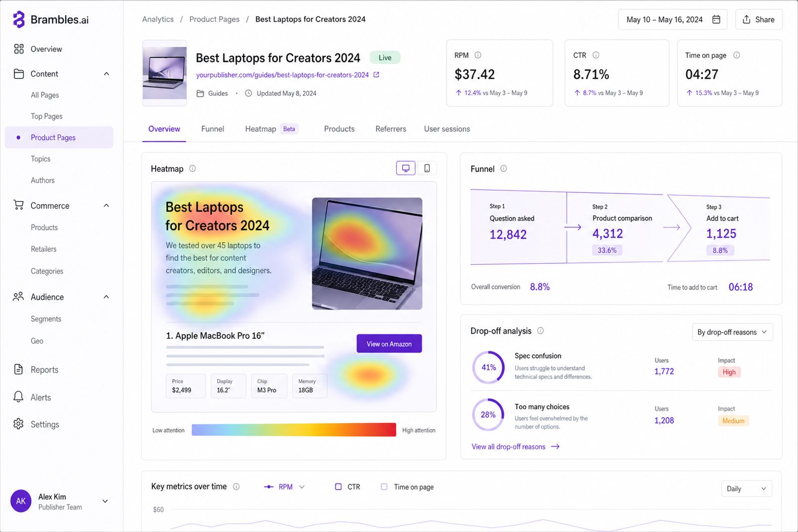Enable the Time on page checkbox

coord(384,487)
